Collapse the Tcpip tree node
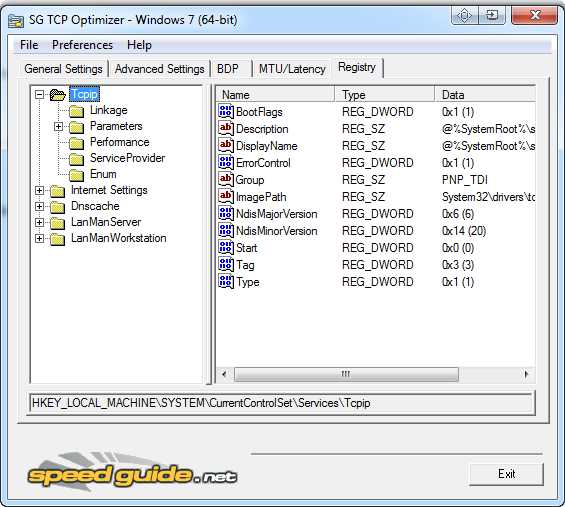This screenshot has height=507, width=565. click(x=39, y=95)
